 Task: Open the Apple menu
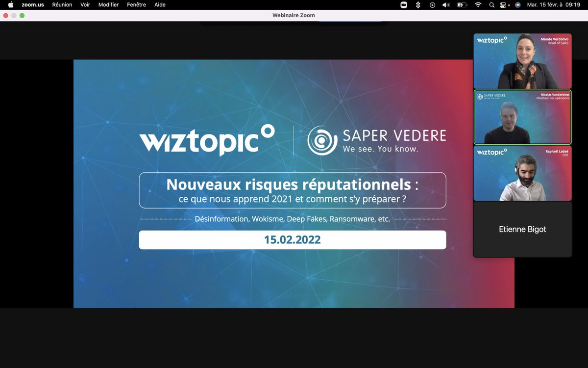coord(11,4)
